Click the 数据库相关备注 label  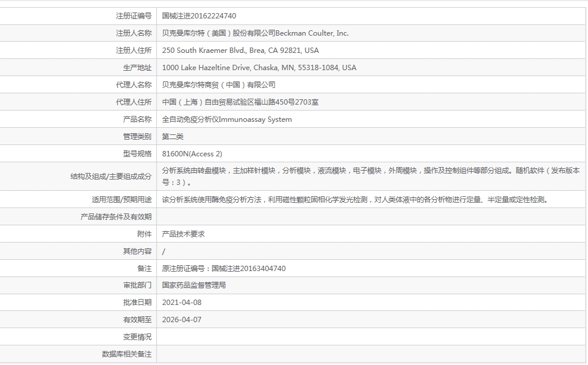[x=127, y=354]
